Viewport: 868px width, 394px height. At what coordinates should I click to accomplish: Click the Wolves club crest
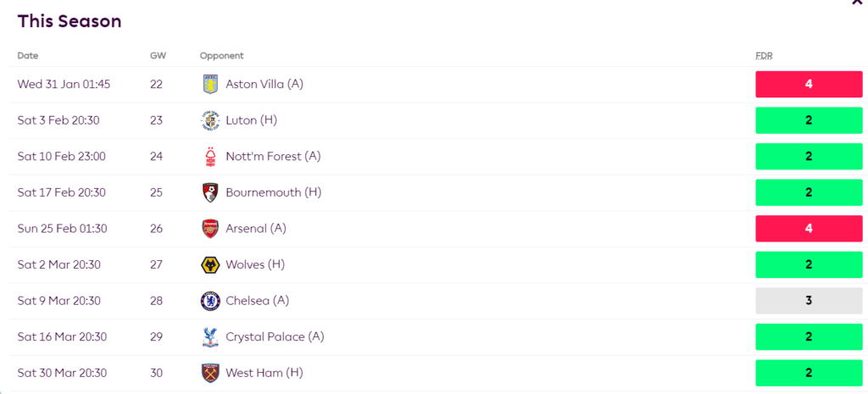click(210, 264)
